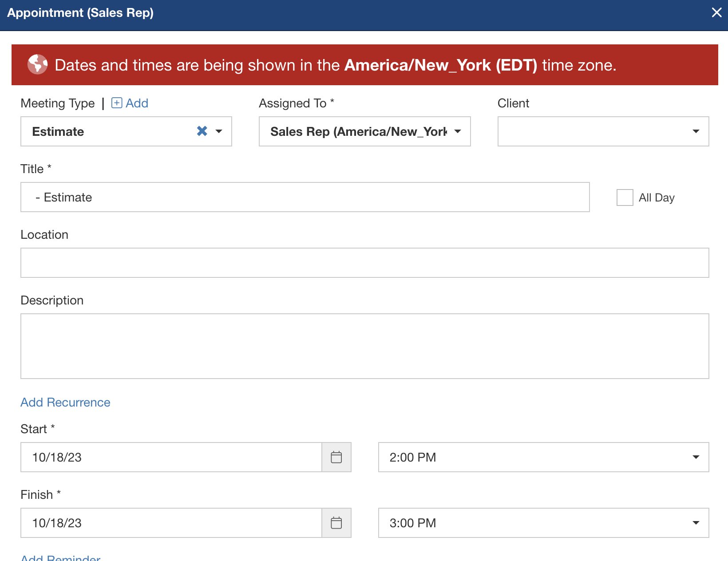Open the Assigned To dropdown
The width and height of the screenshot is (728, 561).
[x=364, y=131]
